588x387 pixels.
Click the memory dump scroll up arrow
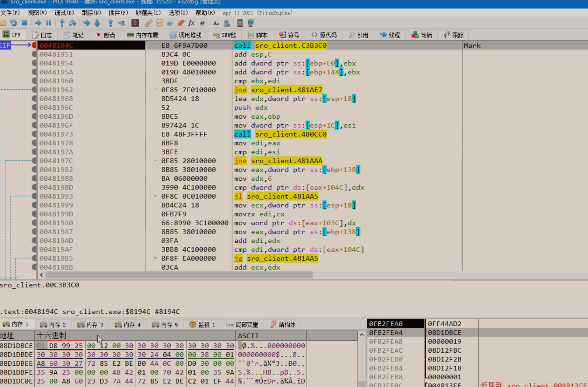(x=362, y=335)
